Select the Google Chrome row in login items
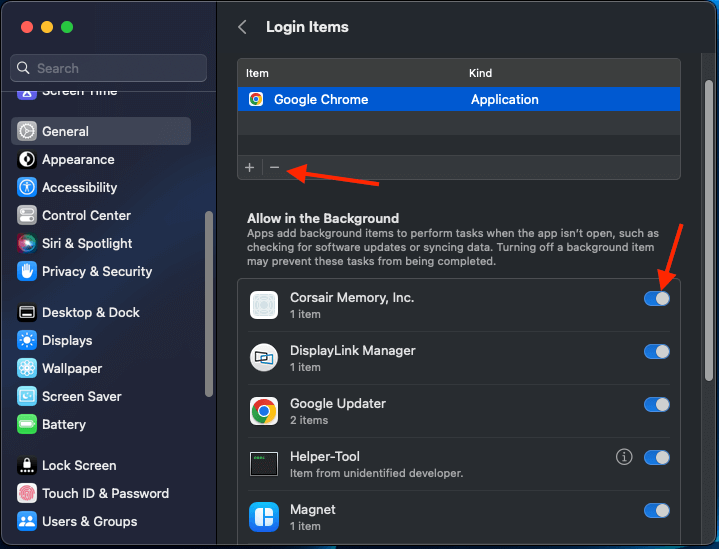The image size is (719, 549). coord(459,99)
